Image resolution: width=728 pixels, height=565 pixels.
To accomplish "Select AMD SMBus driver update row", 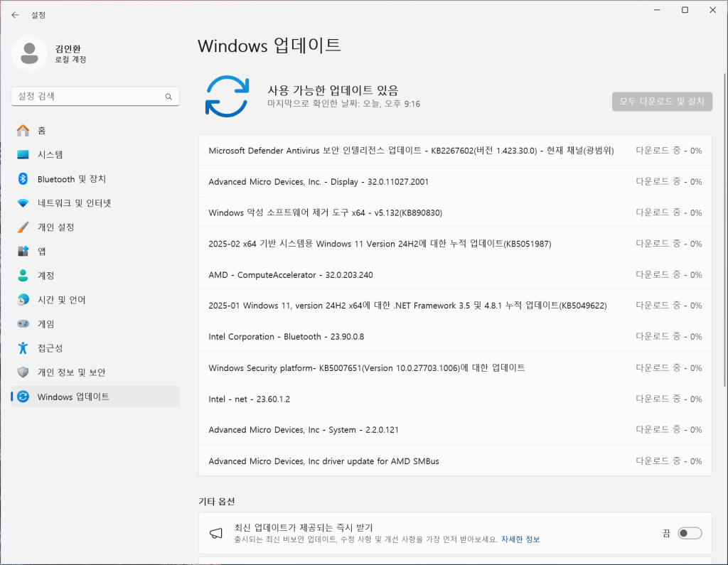I will [455, 461].
